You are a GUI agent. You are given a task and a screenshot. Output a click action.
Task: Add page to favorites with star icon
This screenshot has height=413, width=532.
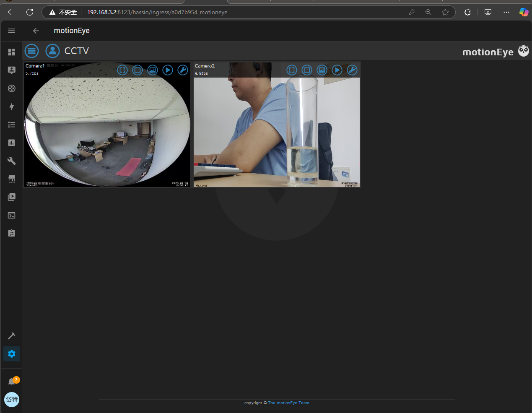(x=445, y=12)
